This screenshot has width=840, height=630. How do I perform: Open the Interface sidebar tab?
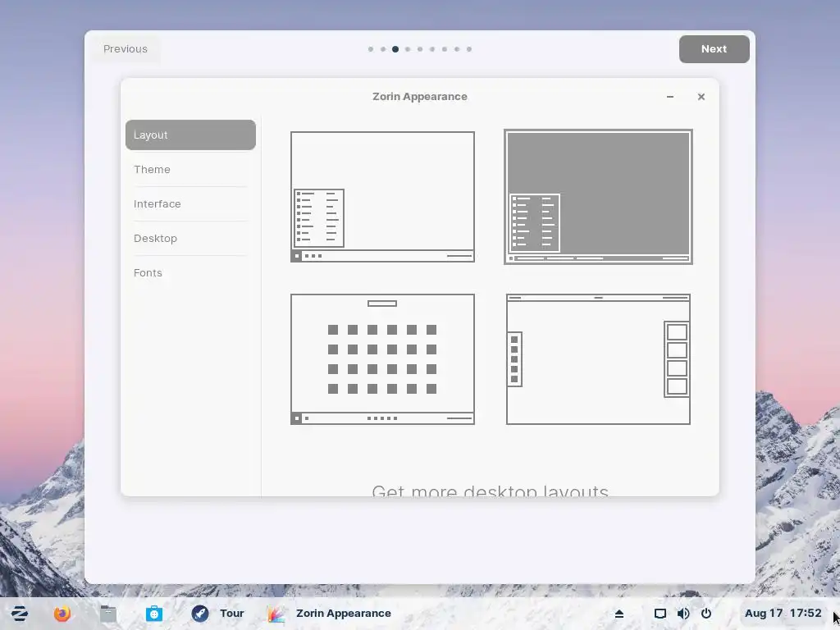[x=190, y=204]
